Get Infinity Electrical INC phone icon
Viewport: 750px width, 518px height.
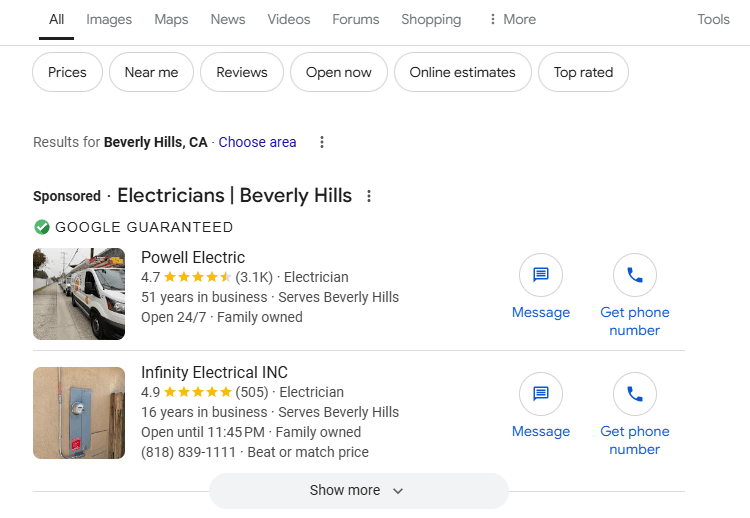[x=635, y=394]
